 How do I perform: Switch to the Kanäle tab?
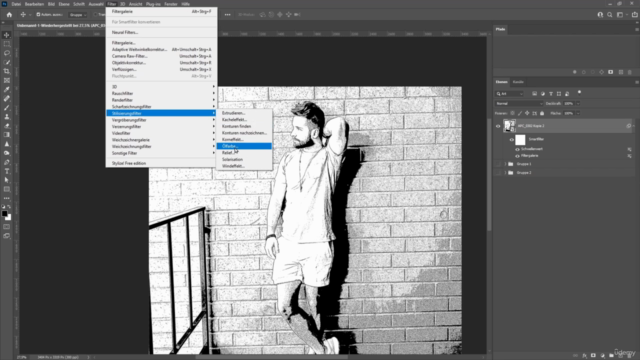tap(518, 82)
